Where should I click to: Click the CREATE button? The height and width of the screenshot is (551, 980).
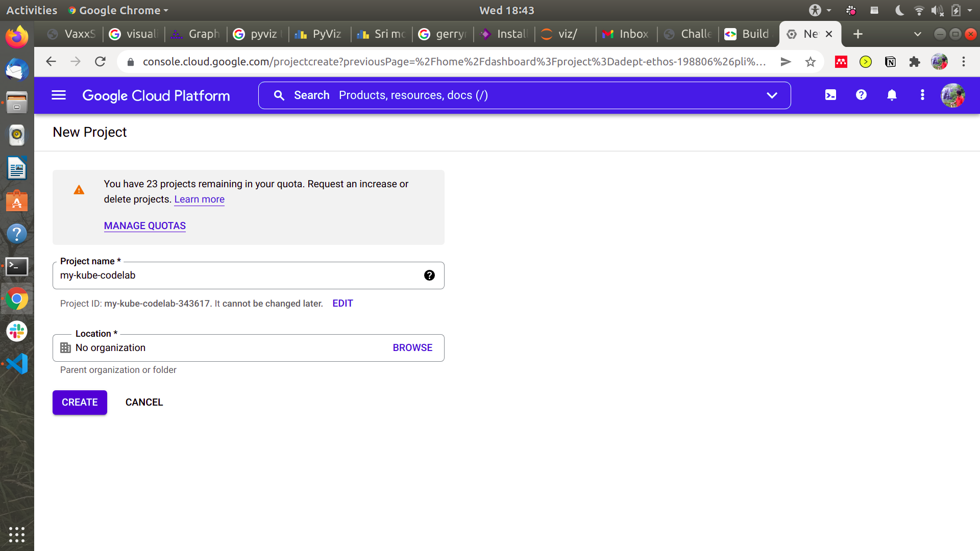(80, 403)
